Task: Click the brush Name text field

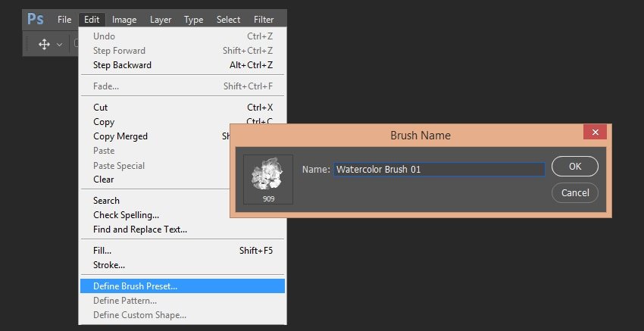Action: tap(439, 170)
